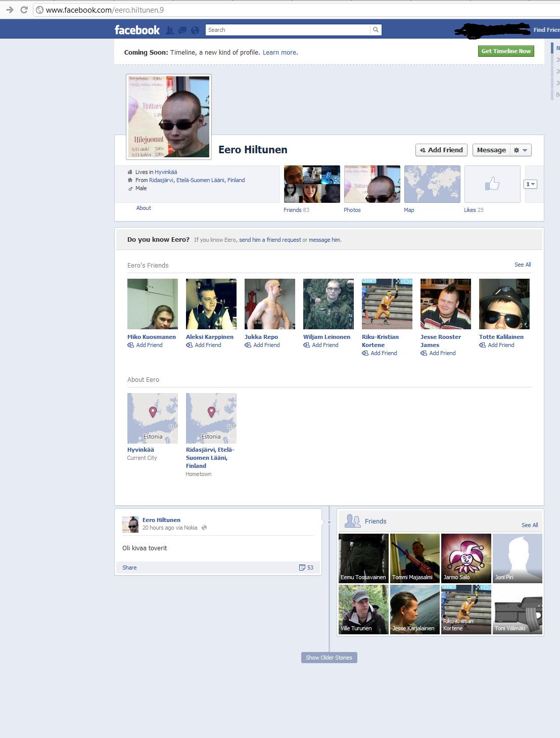Image resolution: width=560 pixels, height=738 pixels.
Task: Click the message him link
Action: tap(324, 240)
